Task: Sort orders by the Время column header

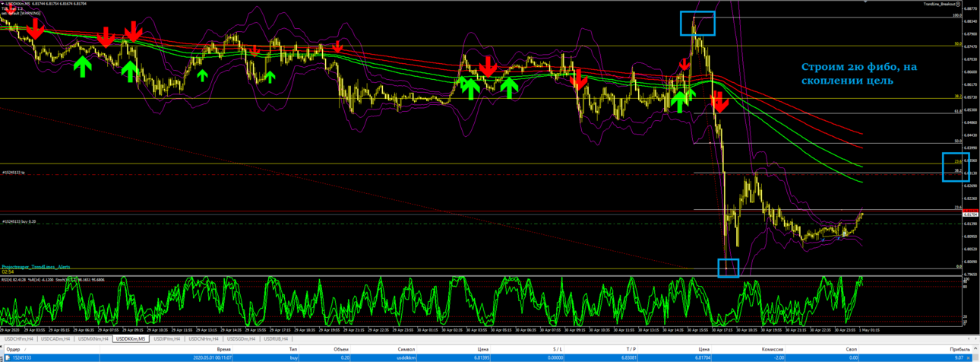Action: 223,349
